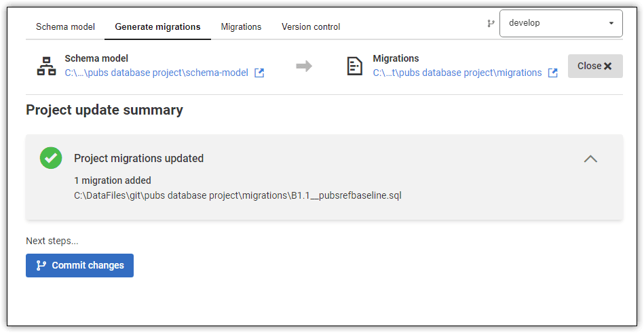This screenshot has height=333, width=644.
Task: Open the schema-model path link
Action: pos(157,73)
